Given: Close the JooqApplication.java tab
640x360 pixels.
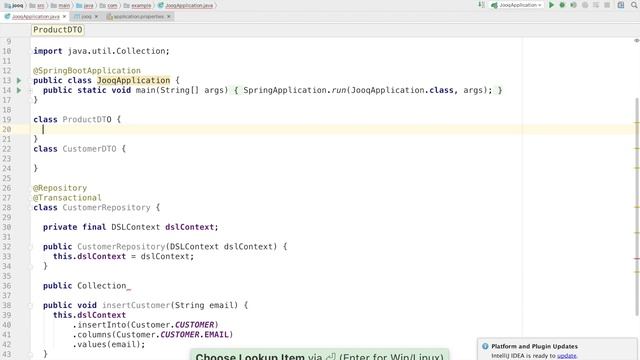Looking at the screenshot, I should [64, 16].
